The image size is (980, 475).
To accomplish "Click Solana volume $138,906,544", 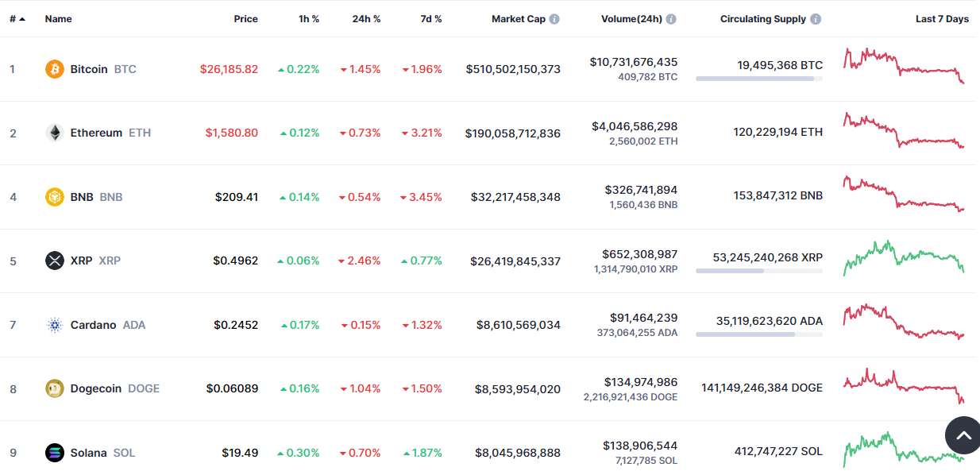I will coord(640,446).
